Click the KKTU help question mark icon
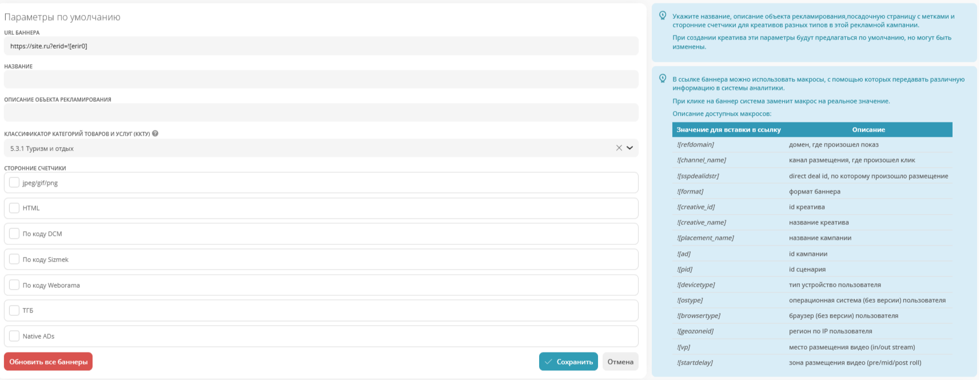 tap(155, 133)
